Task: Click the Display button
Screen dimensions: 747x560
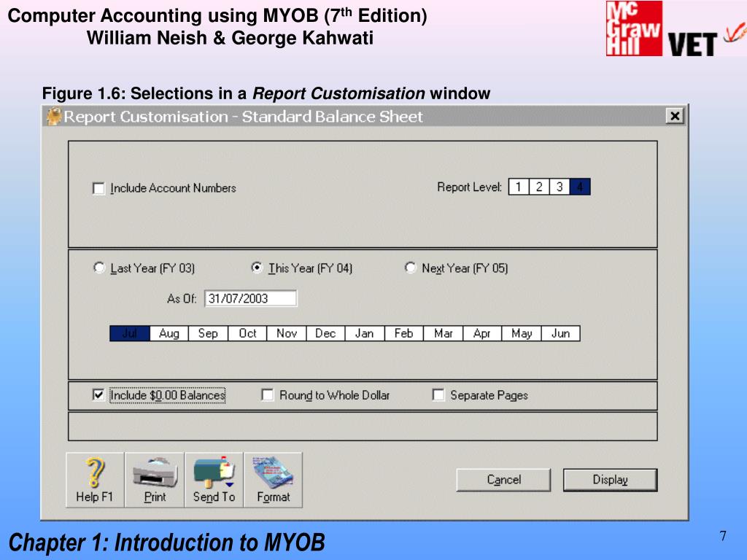Action: (611, 480)
